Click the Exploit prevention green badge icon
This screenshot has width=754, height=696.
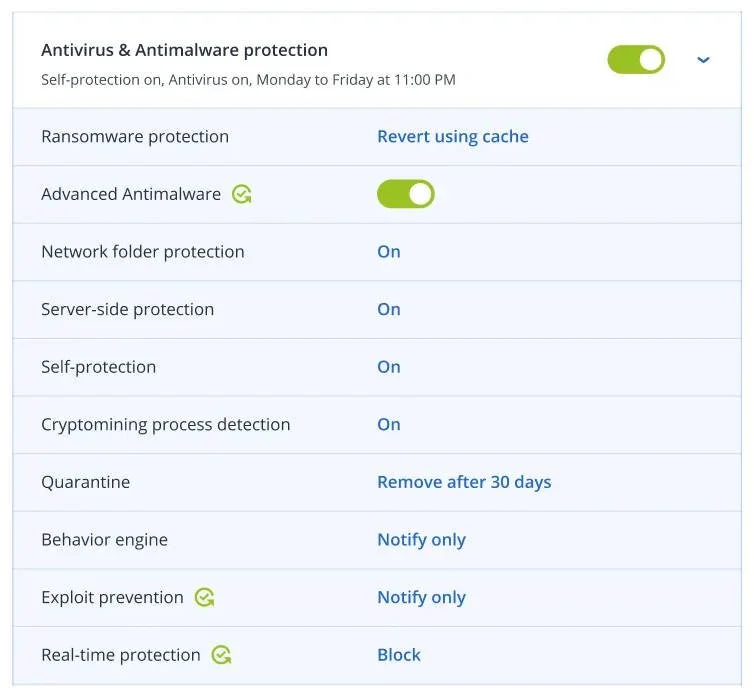click(204, 597)
